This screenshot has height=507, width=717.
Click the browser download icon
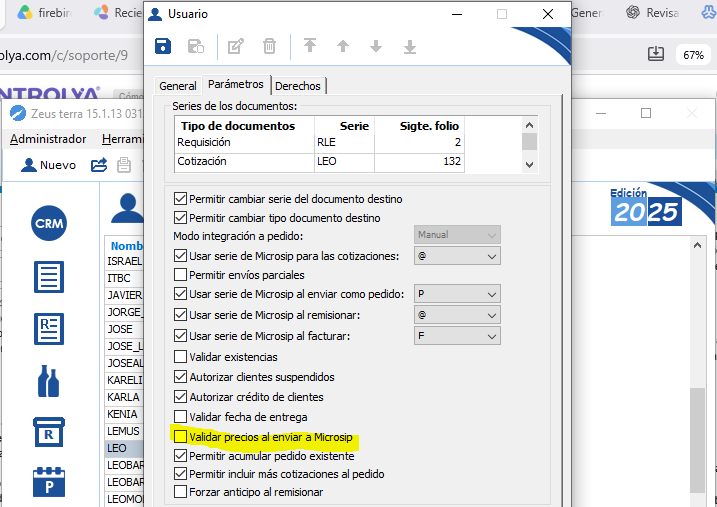point(656,54)
